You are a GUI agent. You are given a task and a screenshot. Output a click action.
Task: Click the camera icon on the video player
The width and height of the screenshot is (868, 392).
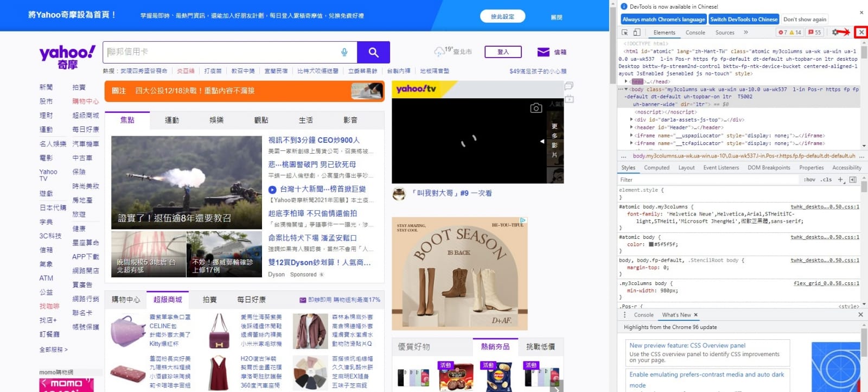click(x=536, y=108)
